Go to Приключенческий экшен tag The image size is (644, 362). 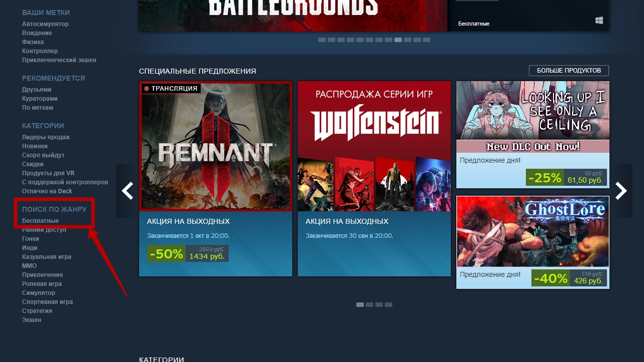point(59,60)
